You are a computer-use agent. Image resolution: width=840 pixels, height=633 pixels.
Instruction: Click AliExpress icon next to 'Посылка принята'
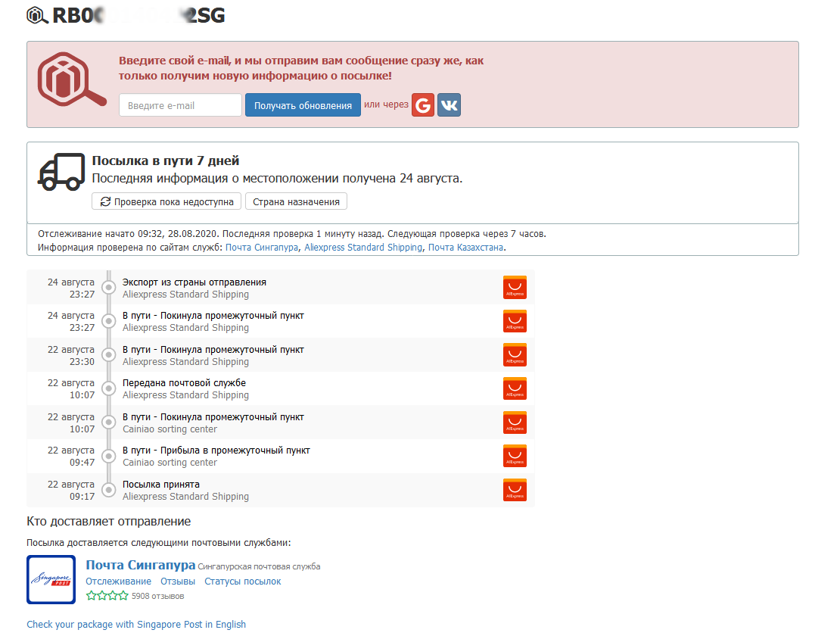515,490
